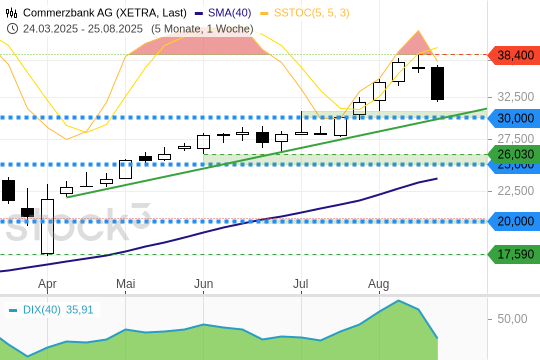The image size is (540, 360).
Task: Click the Apr label on time axis
Action: [47, 284]
